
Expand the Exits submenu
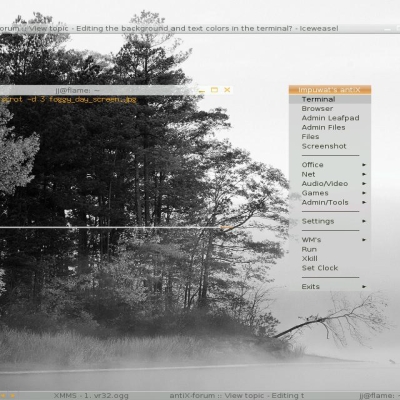(330, 287)
